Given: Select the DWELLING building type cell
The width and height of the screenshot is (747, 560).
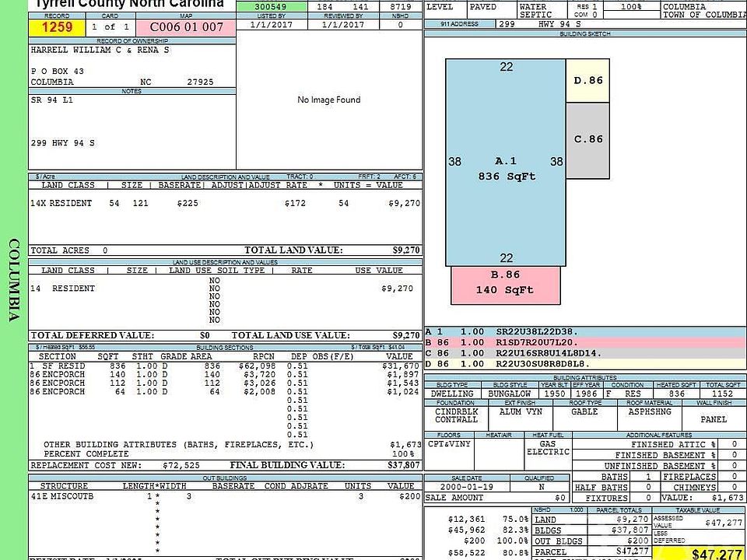Looking at the screenshot, I should (452, 394).
